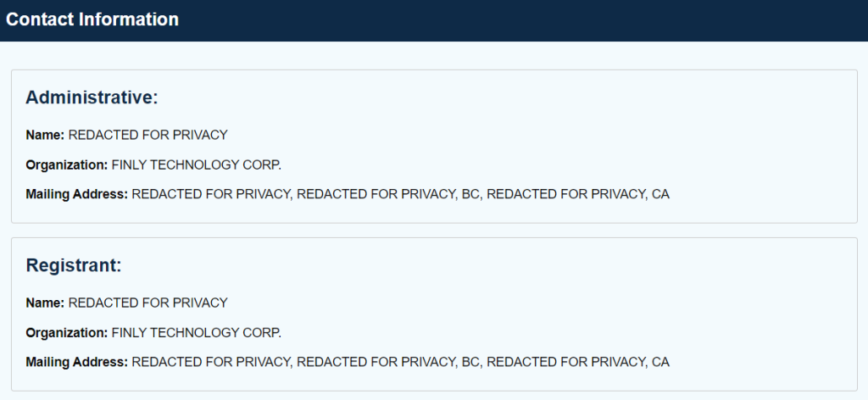Click first REDACTED FOR PRIVACY in Registrant address
The height and width of the screenshot is (400, 868).
point(211,362)
